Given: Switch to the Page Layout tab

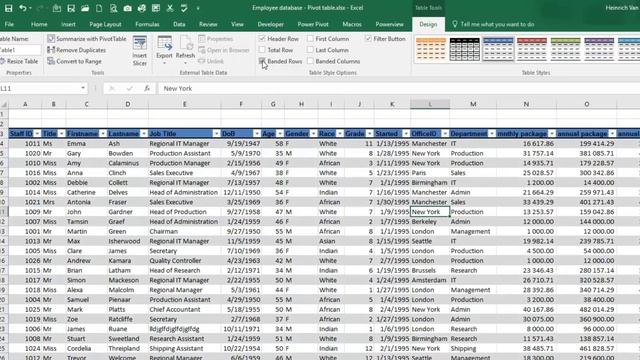Looking at the screenshot, I should [105, 24].
